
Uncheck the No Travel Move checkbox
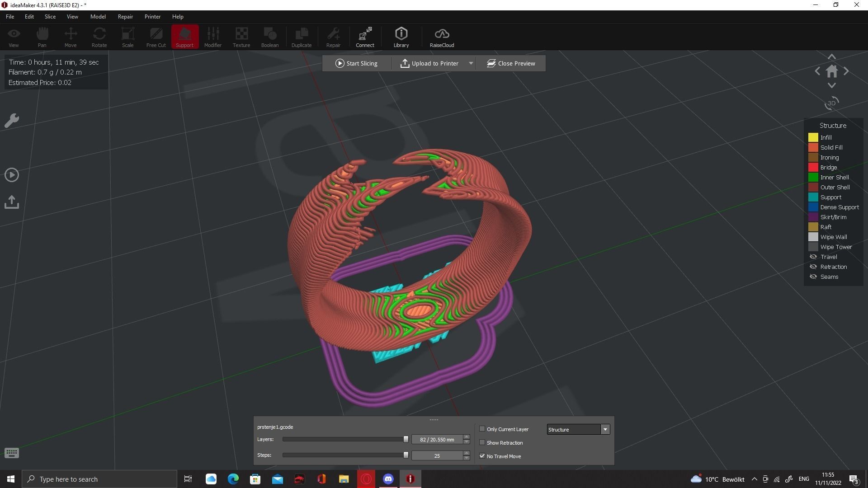pos(482,456)
